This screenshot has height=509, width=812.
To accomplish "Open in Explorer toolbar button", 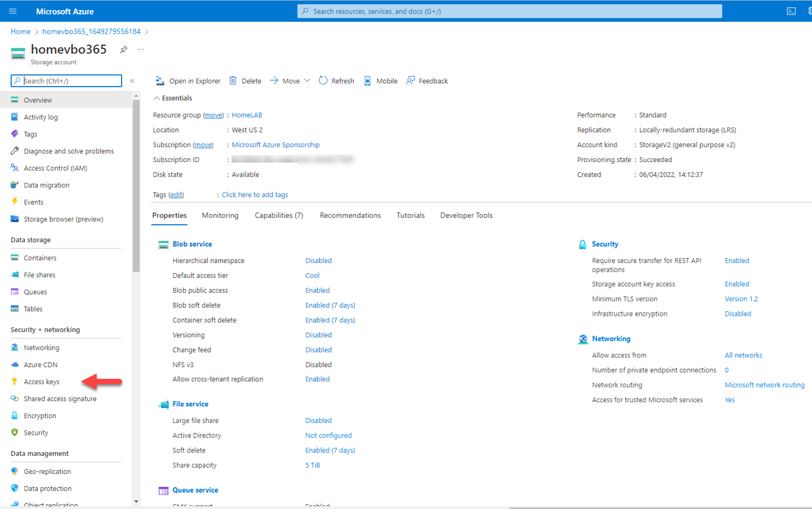I will (x=188, y=81).
